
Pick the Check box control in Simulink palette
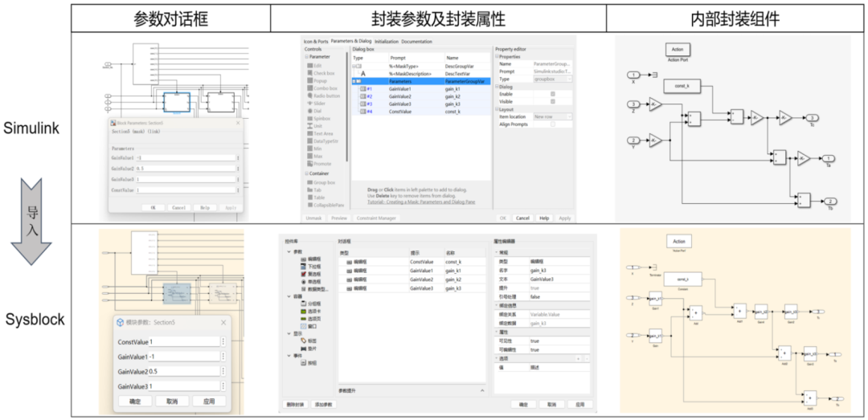pos(321,73)
